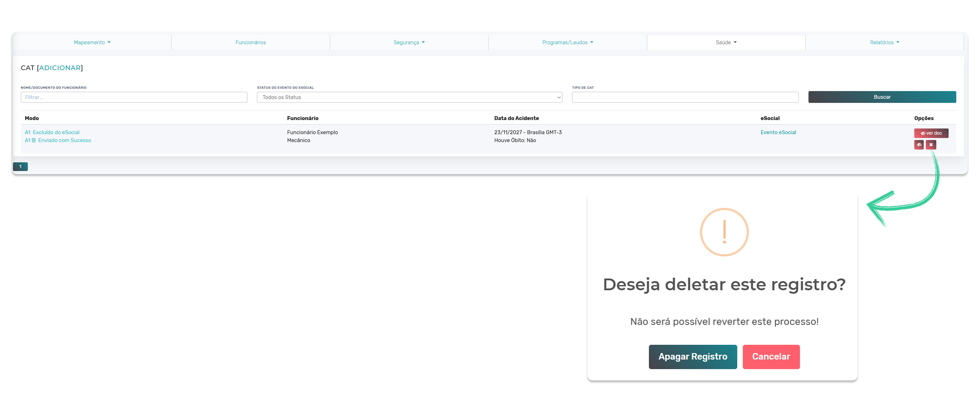Image resolution: width=980 pixels, height=412 pixels.
Task: Open the Programas/Laudos dropdown
Action: [x=567, y=42]
